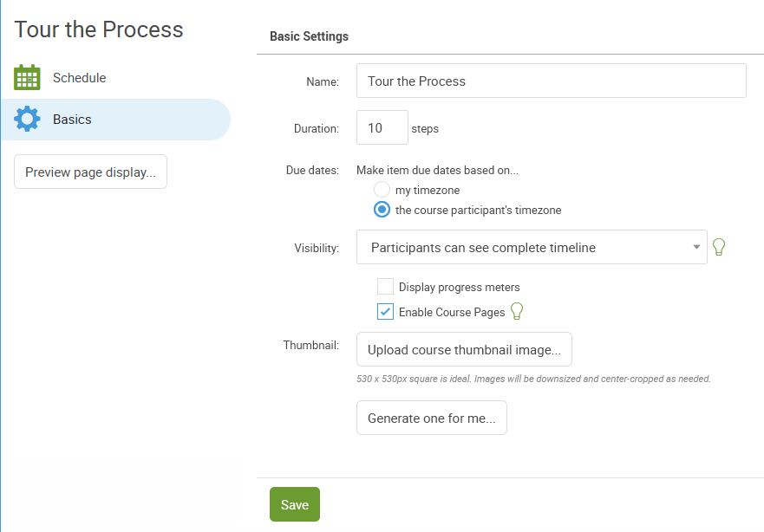The width and height of the screenshot is (764, 532).
Task: Select the "my timezone" radio button
Action: 382,190
